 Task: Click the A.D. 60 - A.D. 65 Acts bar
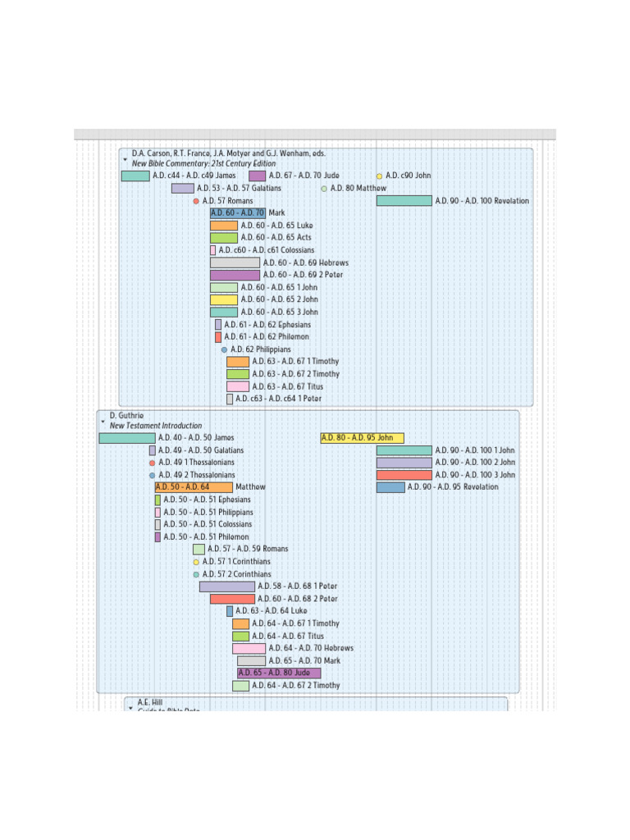(224, 238)
